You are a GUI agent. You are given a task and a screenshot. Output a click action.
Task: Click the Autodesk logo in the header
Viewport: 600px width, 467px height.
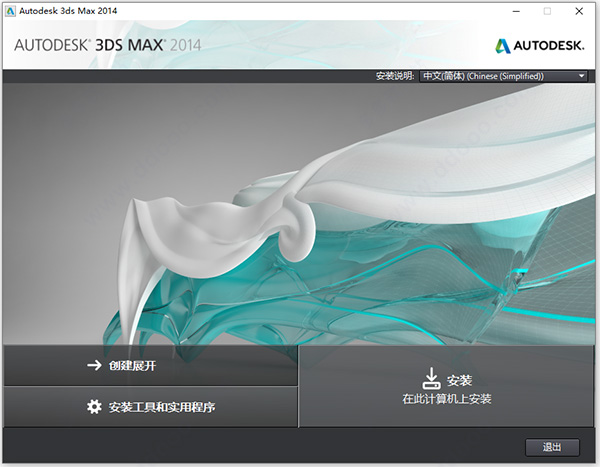click(x=540, y=46)
